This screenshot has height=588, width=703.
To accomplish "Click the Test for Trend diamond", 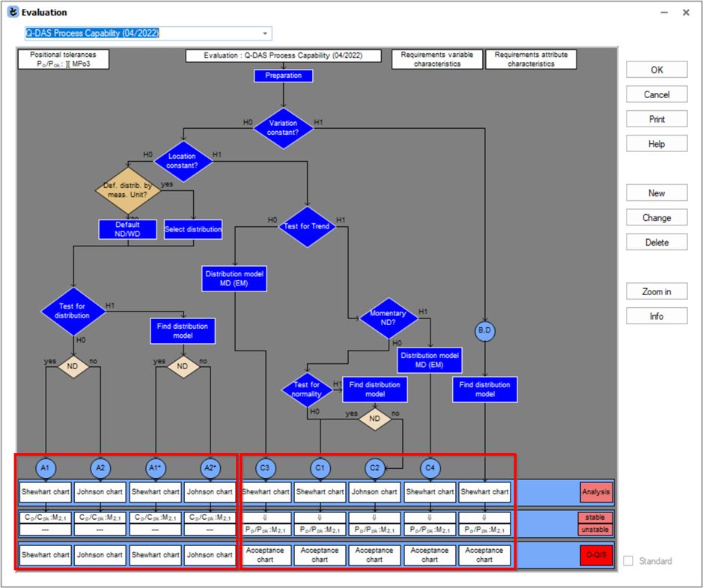I will 307,226.
